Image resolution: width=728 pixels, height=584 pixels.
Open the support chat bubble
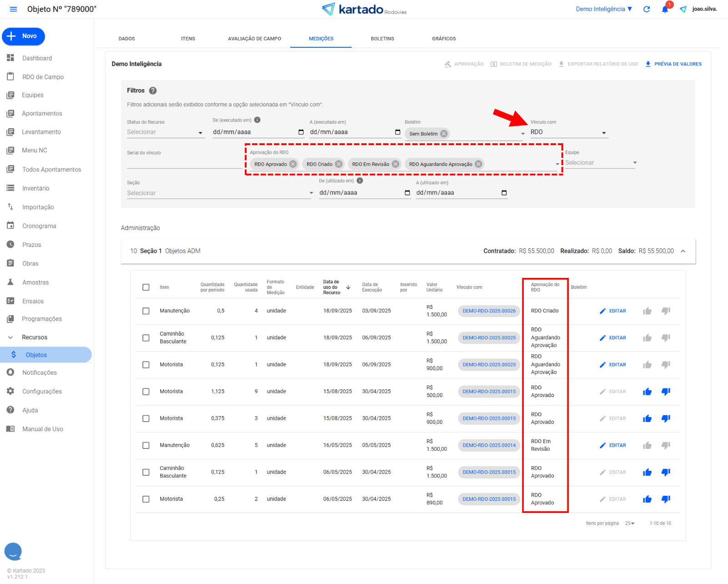(13, 551)
